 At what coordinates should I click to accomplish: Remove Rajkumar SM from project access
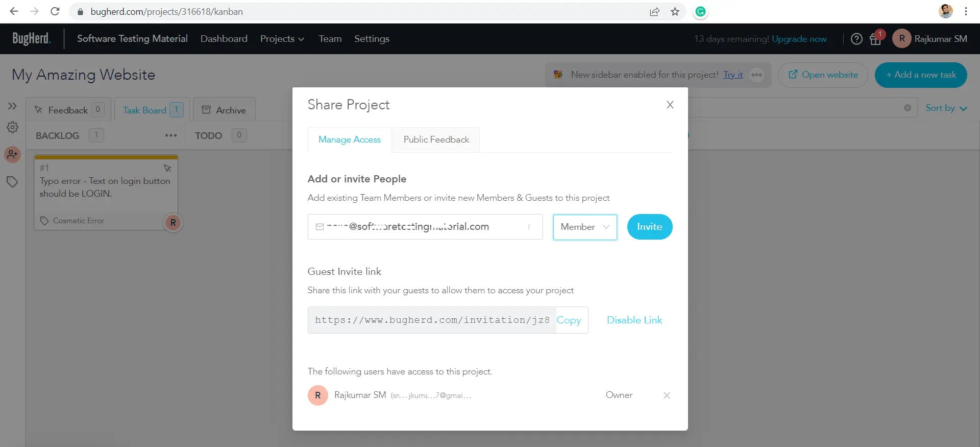pos(667,395)
